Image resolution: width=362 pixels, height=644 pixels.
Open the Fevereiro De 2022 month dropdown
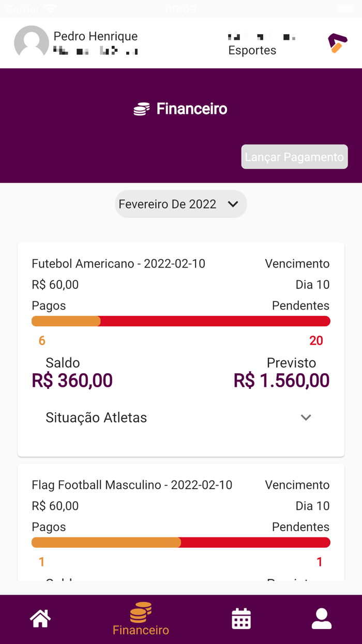tap(181, 204)
